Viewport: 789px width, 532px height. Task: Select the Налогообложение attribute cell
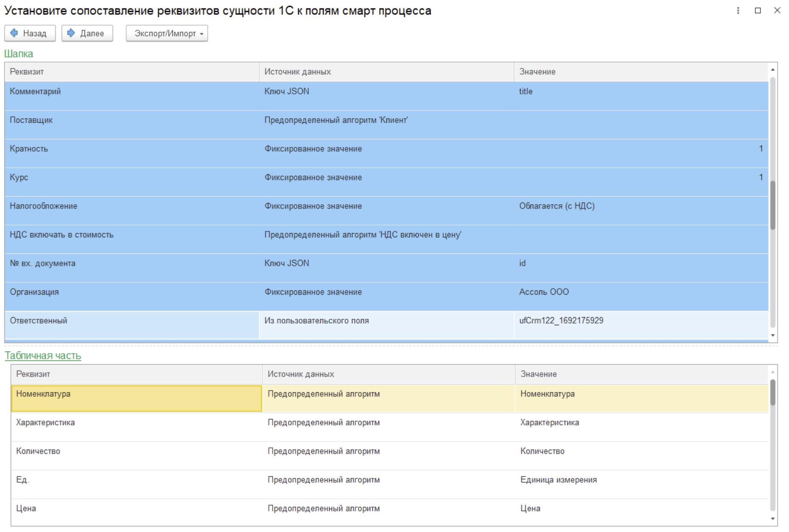(x=132, y=211)
